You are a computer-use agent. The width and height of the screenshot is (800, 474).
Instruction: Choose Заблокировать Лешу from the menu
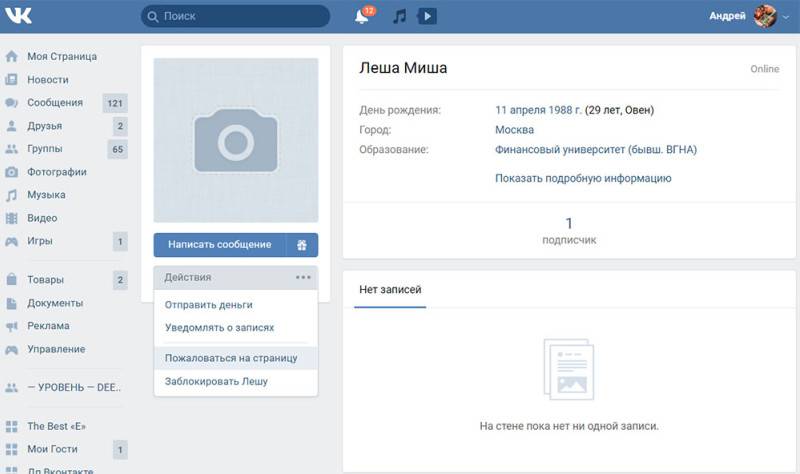(216, 381)
